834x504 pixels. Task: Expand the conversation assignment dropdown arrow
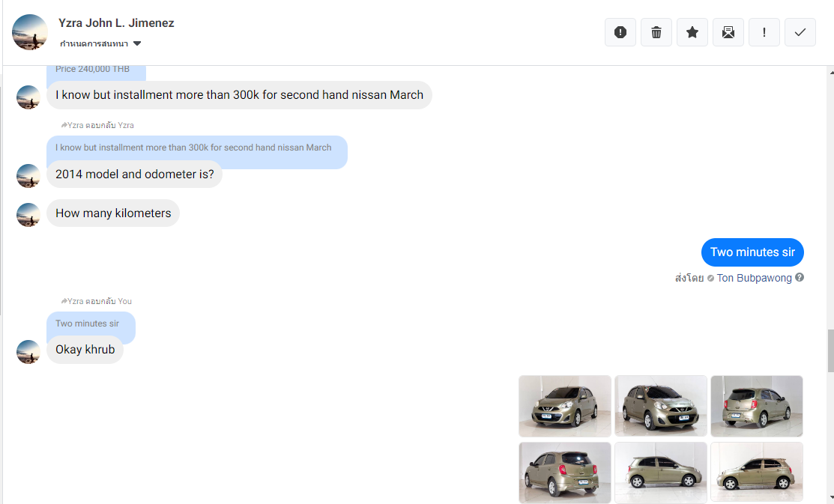137,43
